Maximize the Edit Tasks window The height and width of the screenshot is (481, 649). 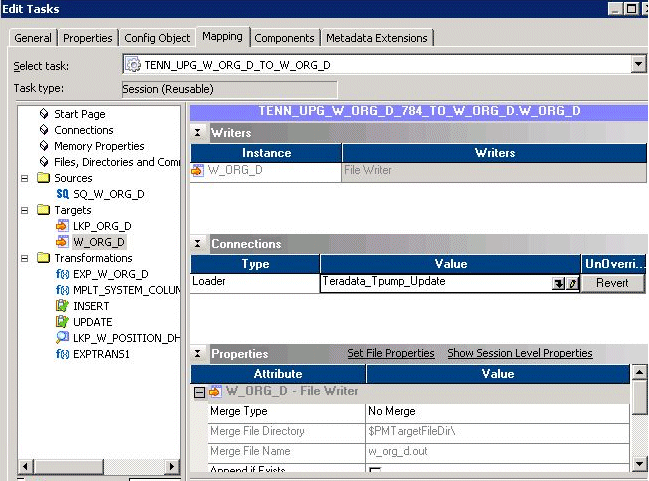click(631, 8)
